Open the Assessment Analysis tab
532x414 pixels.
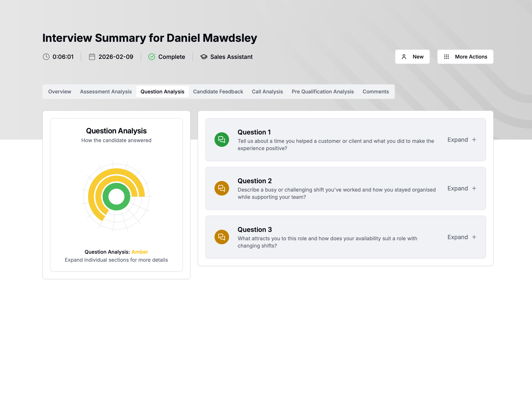tap(106, 92)
